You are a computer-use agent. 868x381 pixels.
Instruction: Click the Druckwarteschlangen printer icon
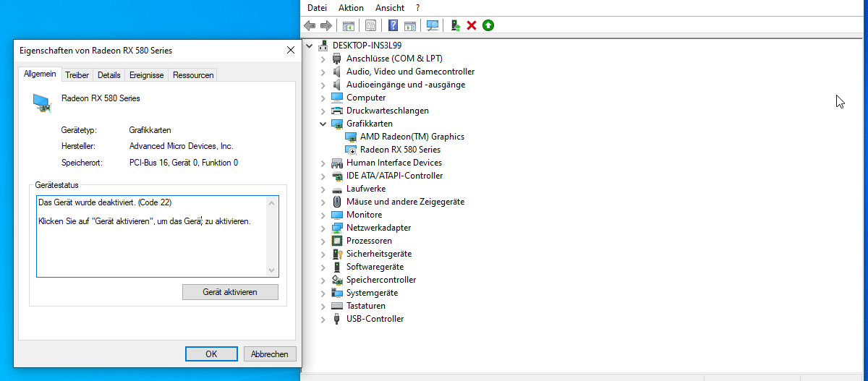coord(337,111)
